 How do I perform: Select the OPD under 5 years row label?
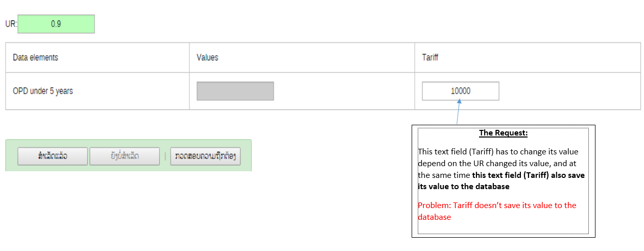[43, 91]
